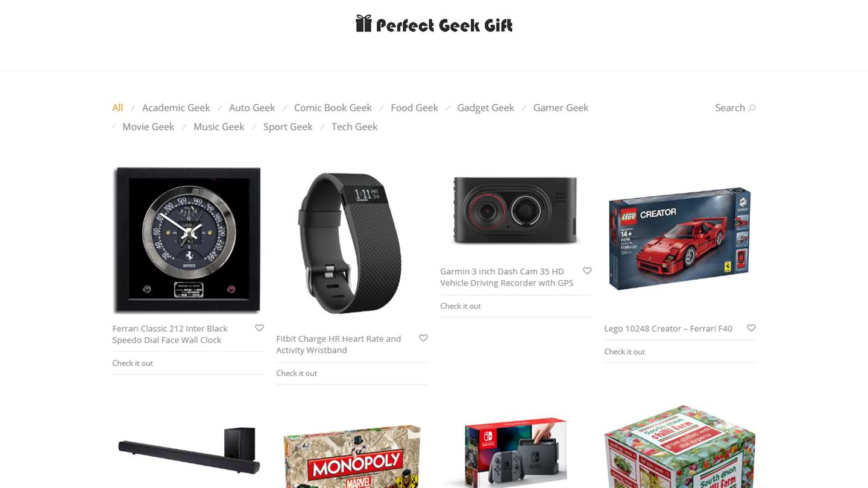Click Check it out under Garmin Dash Cam
868x488 pixels.
(461, 305)
